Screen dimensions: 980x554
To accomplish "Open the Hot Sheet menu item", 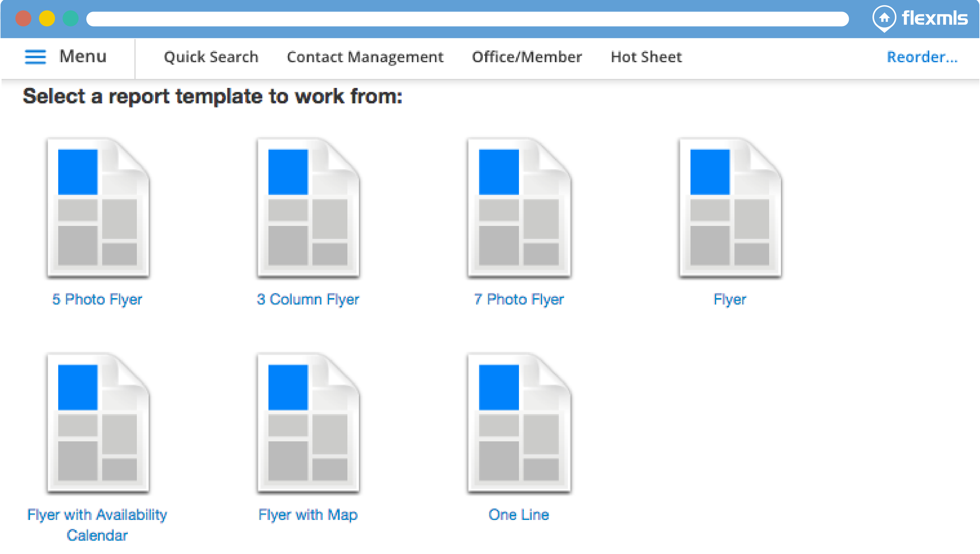I will tap(646, 57).
